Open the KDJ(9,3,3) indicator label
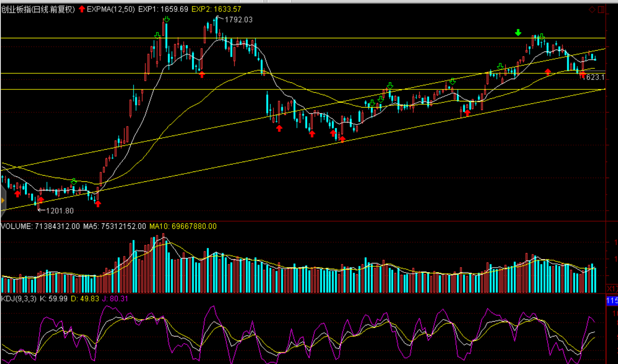The height and width of the screenshot is (364, 618). point(19,298)
